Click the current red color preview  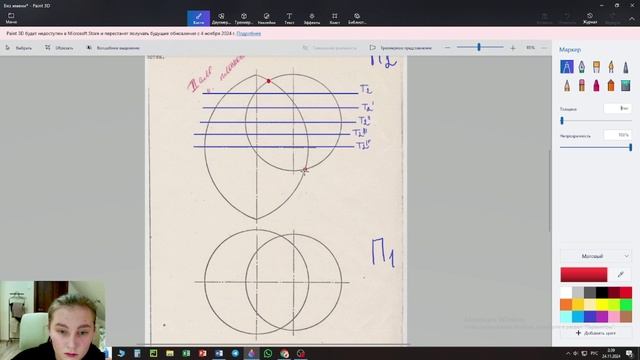point(584,275)
